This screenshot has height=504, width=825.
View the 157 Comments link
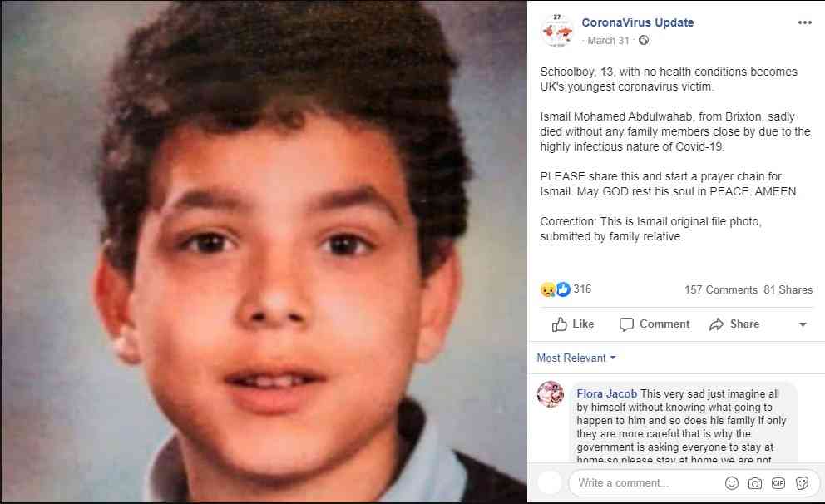[x=721, y=290]
